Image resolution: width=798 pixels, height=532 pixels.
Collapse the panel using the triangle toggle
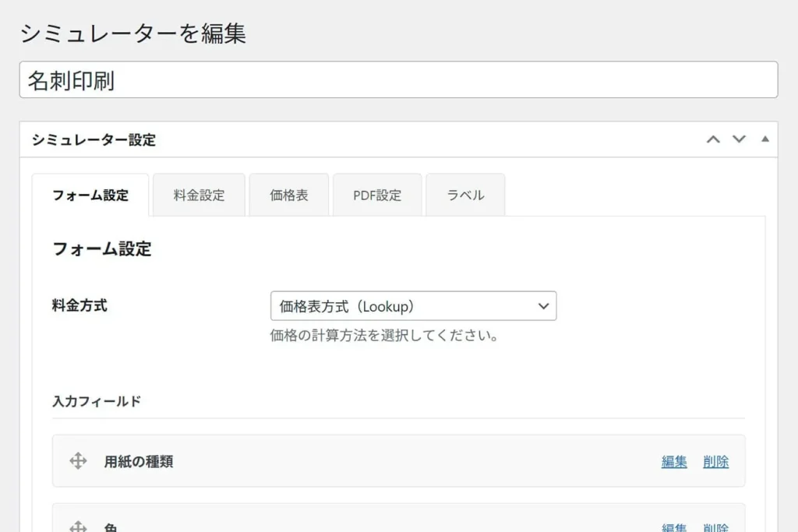(x=764, y=139)
